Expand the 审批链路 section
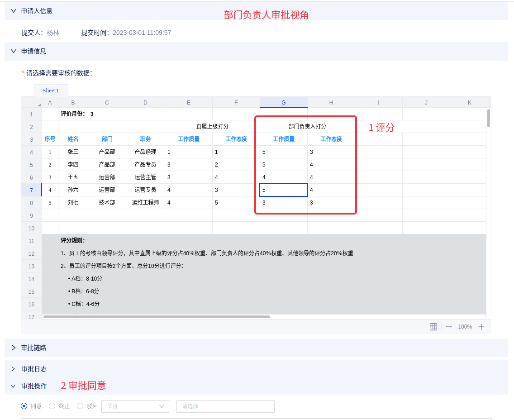The image size is (514, 420). [14, 348]
